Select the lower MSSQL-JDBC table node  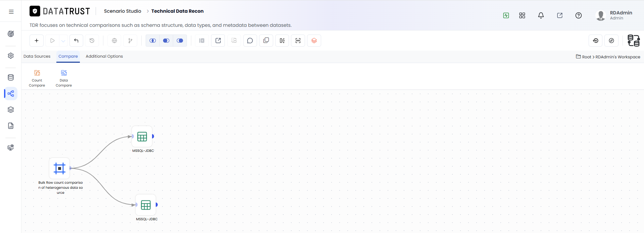146,205
